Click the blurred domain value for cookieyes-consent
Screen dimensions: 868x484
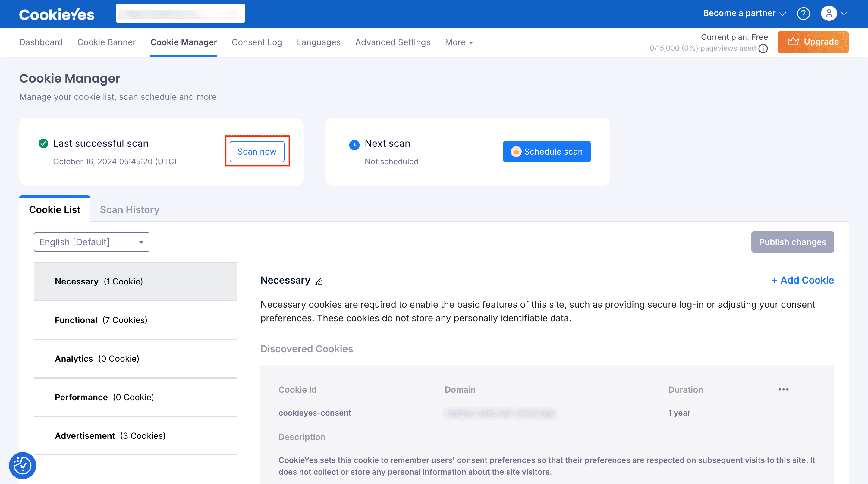[x=500, y=413]
